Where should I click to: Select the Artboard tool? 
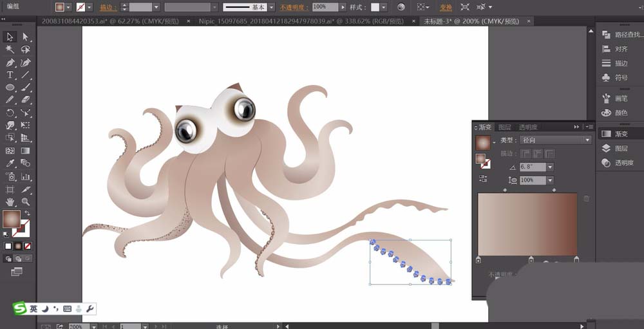pyautogui.click(x=10, y=189)
